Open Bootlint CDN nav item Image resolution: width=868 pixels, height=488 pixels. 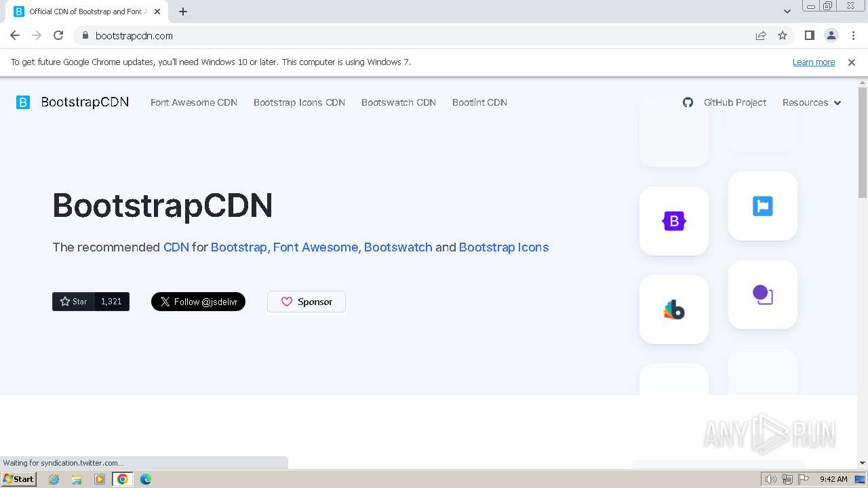point(479,102)
